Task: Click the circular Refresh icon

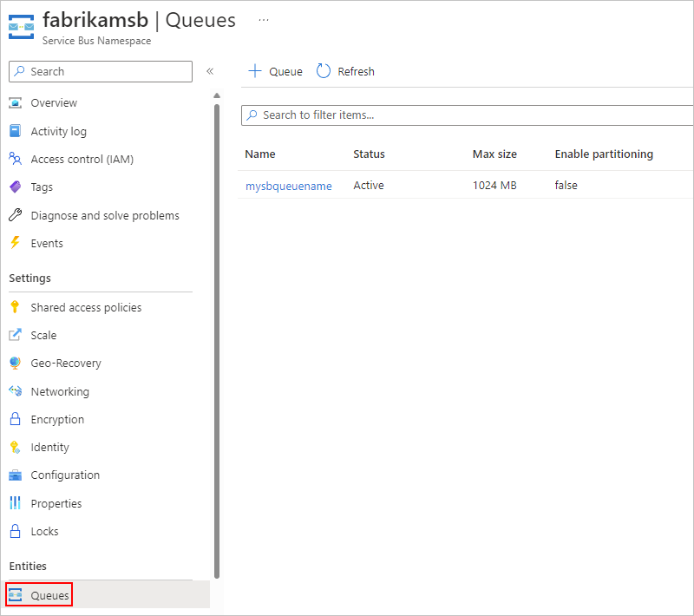Action: (324, 71)
